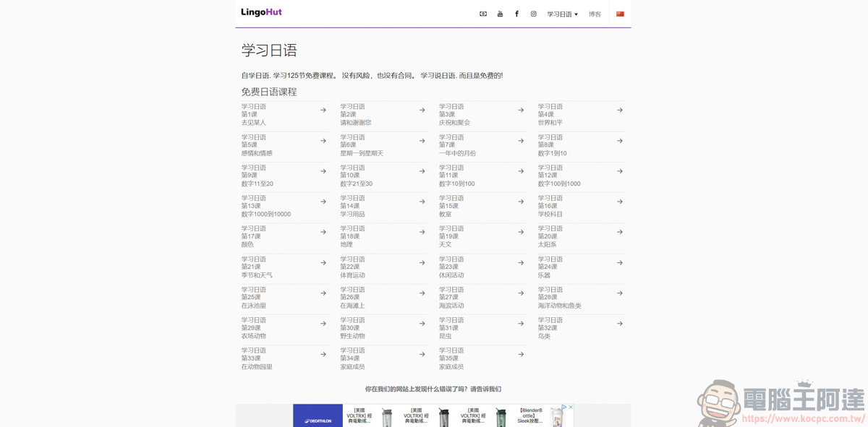
Task: Open lesson 第34课 家庭成员
Action: click(383, 358)
